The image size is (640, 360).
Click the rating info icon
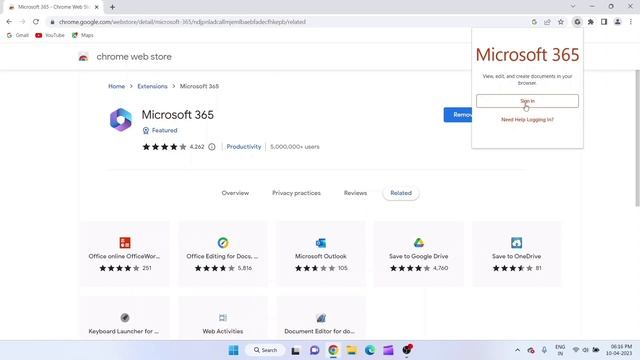point(212,147)
